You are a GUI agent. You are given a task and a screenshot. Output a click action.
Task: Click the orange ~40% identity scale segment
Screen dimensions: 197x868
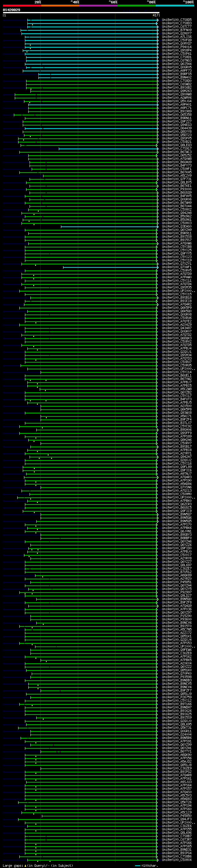pyautogui.click(x=60, y=6)
